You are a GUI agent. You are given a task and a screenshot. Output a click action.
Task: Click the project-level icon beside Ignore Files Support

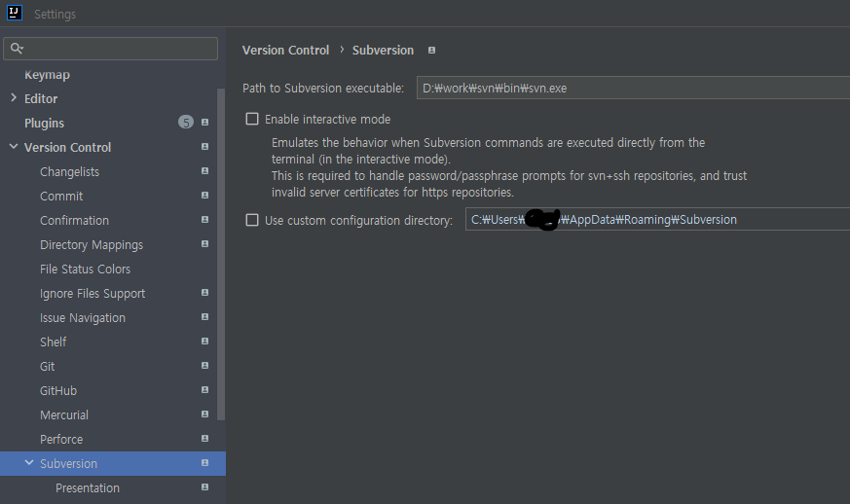pos(204,293)
